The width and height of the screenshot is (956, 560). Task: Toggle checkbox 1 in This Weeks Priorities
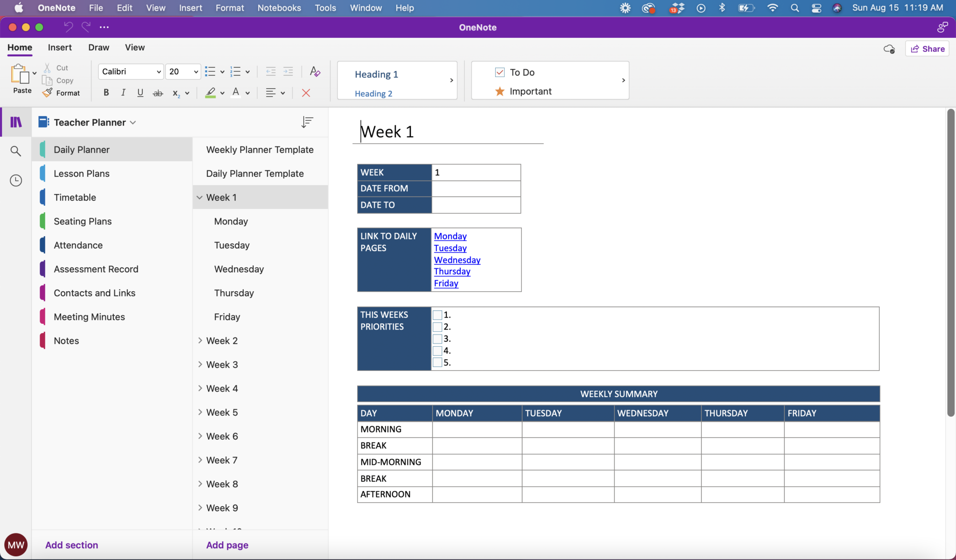437,315
